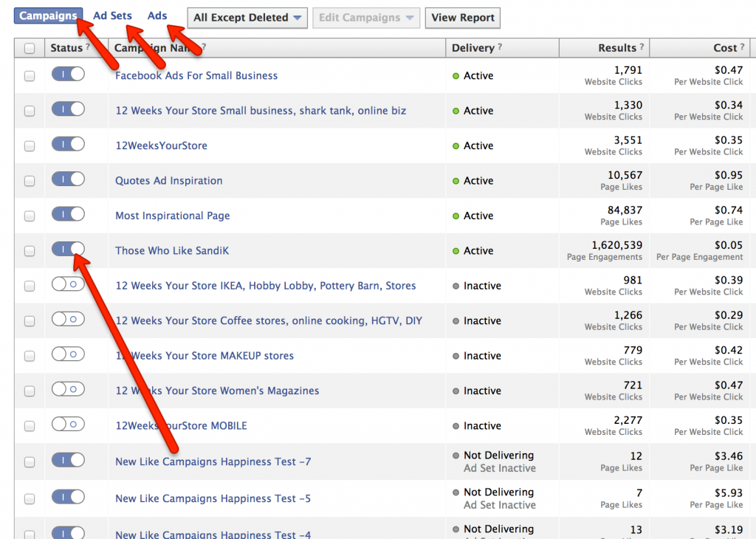Select the Campaigns tab
756x539 pixels.
[48, 15]
